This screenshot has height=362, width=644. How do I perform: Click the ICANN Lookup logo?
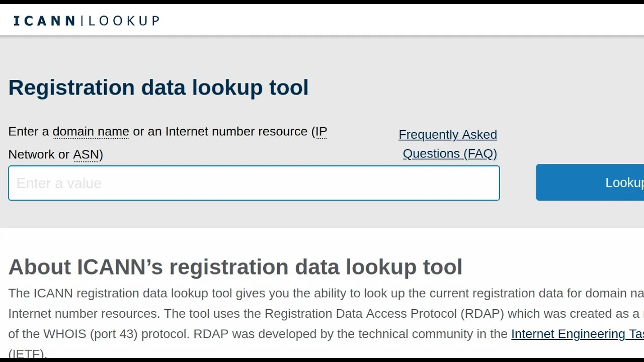click(x=87, y=21)
